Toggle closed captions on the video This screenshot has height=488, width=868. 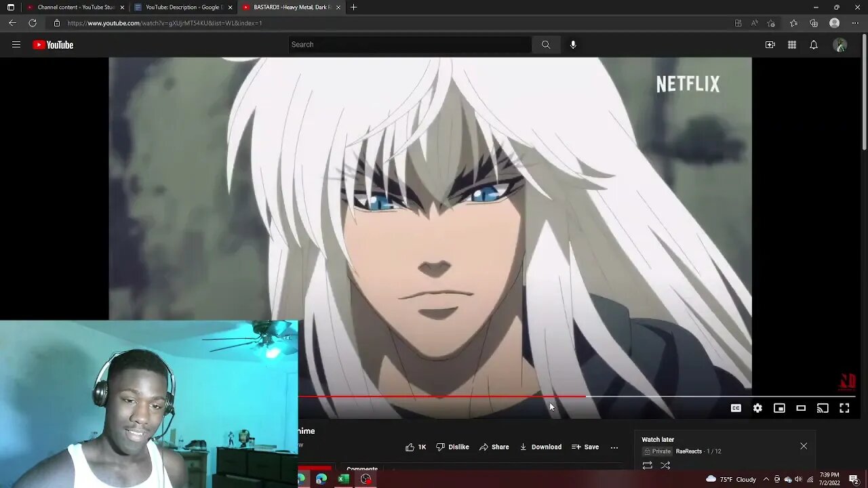click(736, 408)
